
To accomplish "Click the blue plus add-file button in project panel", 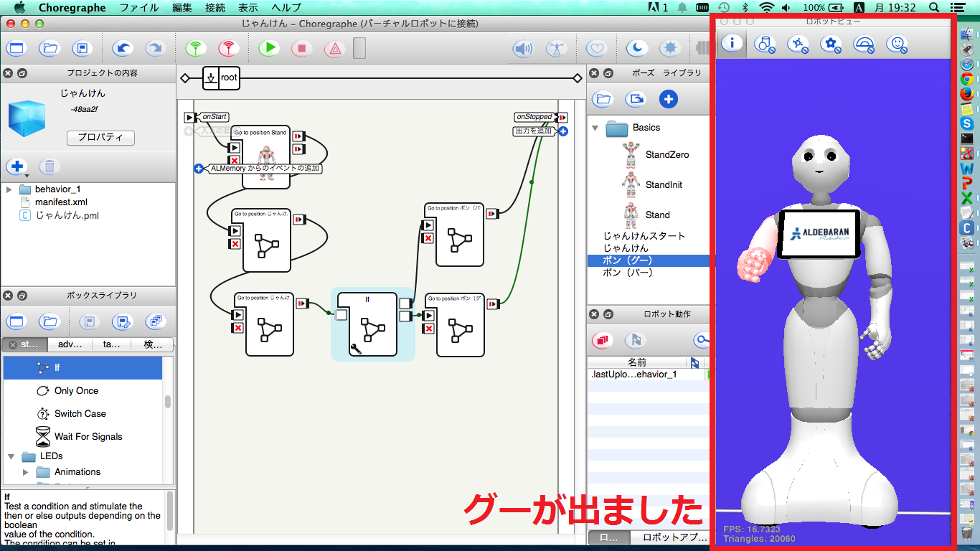I will coord(17,166).
